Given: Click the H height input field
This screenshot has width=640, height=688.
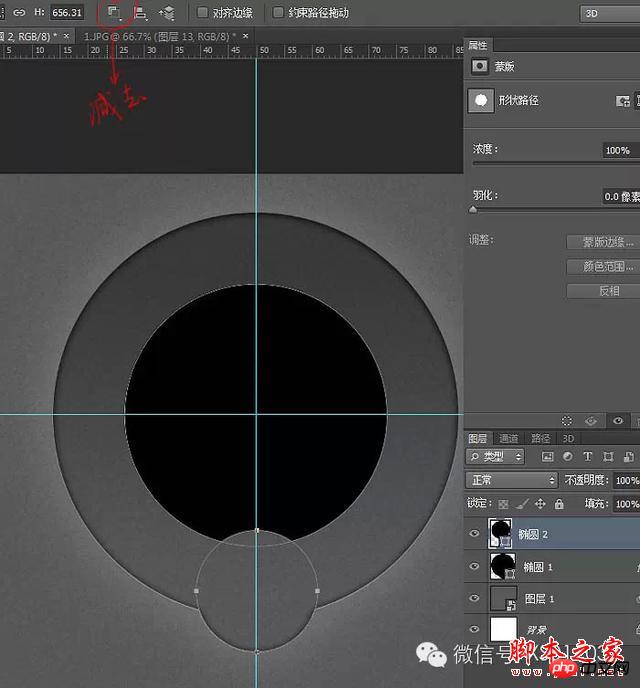Looking at the screenshot, I should (67, 12).
